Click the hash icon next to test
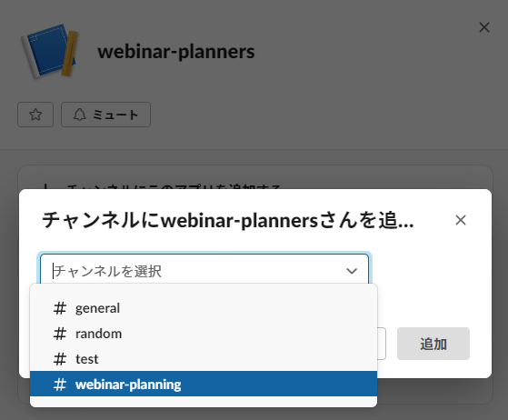Screen dimensions: 508x420 60,359
